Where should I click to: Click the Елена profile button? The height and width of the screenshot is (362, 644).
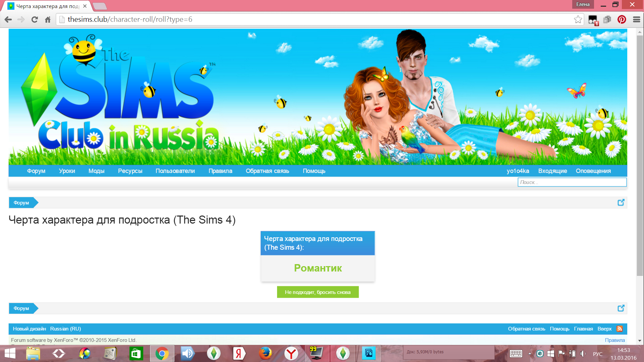pyautogui.click(x=583, y=4)
